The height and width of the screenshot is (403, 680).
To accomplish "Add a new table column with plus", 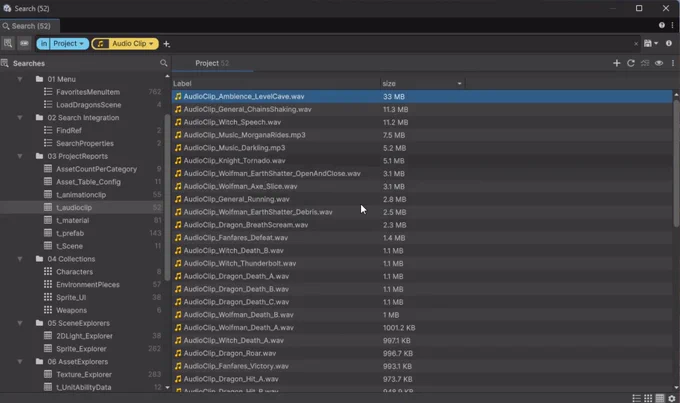I will click(x=617, y=63).
